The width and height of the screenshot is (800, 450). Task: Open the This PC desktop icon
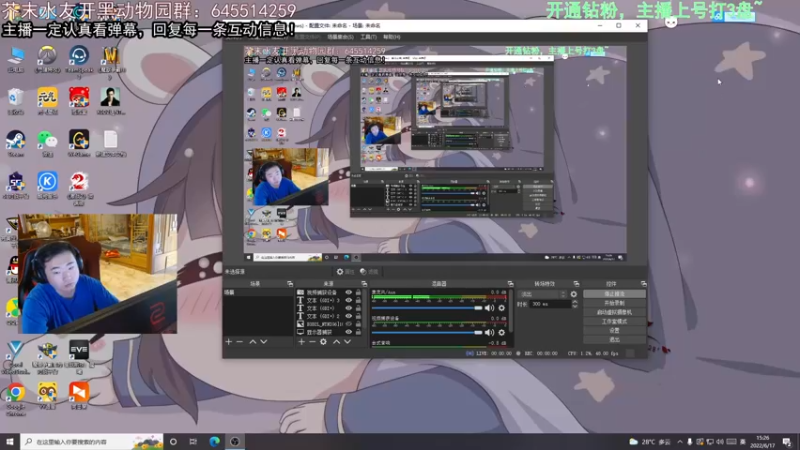[x=16, y=57]
